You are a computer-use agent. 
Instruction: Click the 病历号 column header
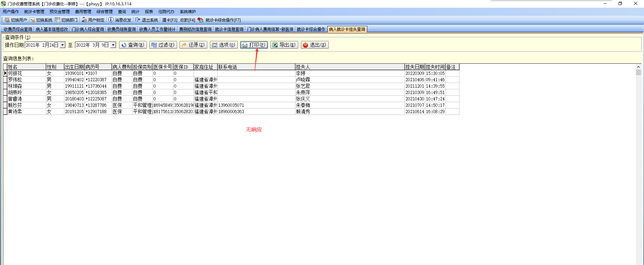tap(98, 67)
